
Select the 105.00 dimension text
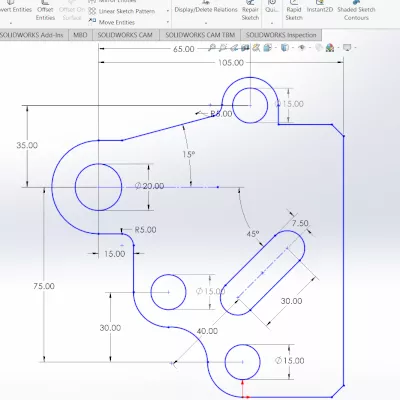coord(231,63)
